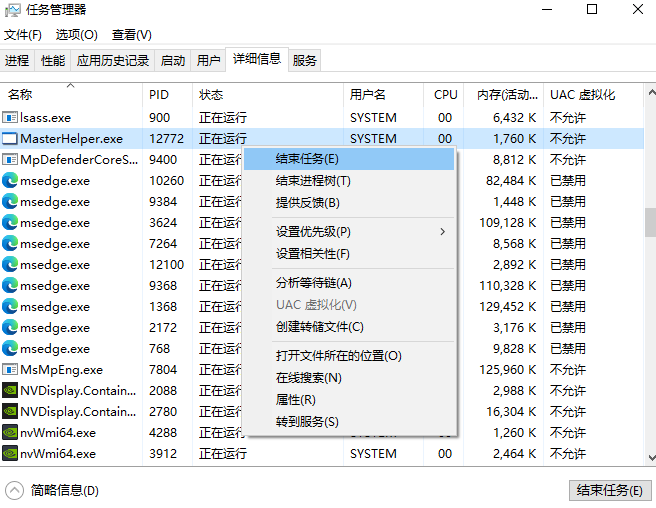Image resolution: width=656 pixels, height=508 pixels.
Task: Sort by the PID column header
Action: click(x=167, y=95)
